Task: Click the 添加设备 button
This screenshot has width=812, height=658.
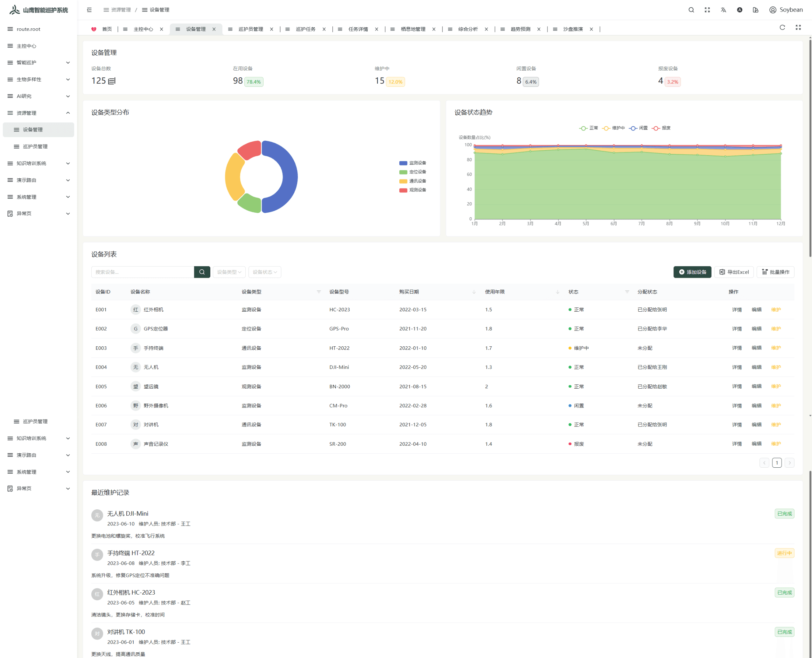Action: coord(693,272)
